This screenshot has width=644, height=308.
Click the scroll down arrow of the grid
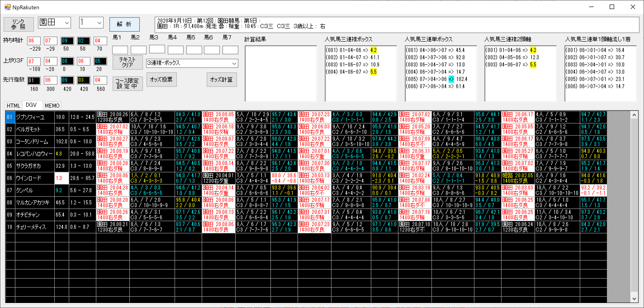click(634, 299)
